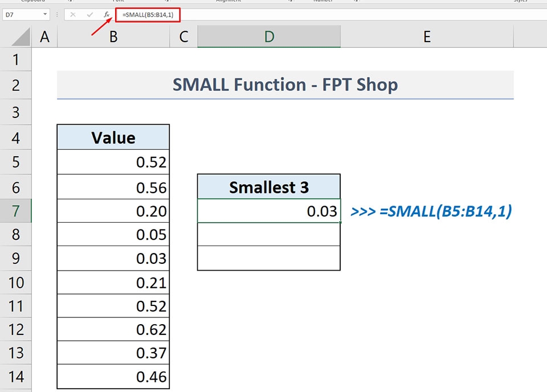The height and width of the screenshot is (392, 547).
Task: Select cell with value 0.37
Action: coord(113,353)
